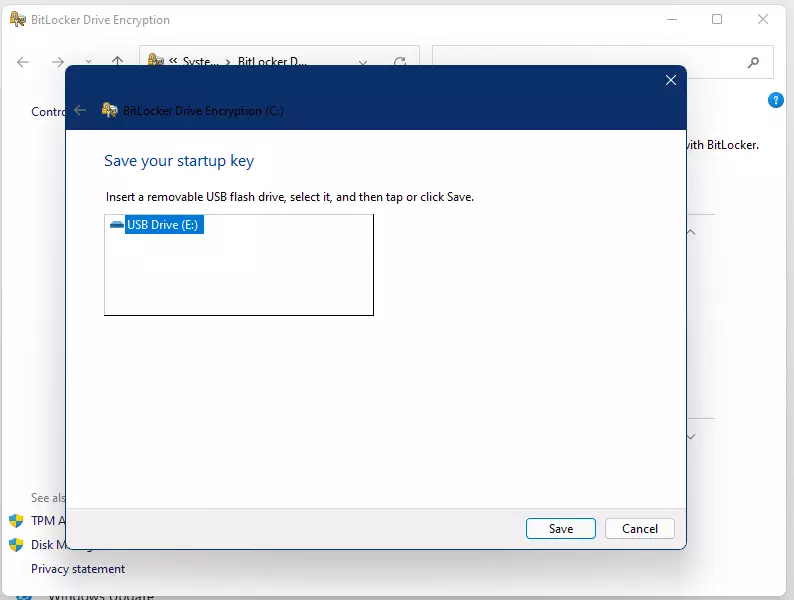The width and height of the screenshot is (794, 600).
Task: Click the 'Save your startup key' heading
Action: [x=179, y=161]
